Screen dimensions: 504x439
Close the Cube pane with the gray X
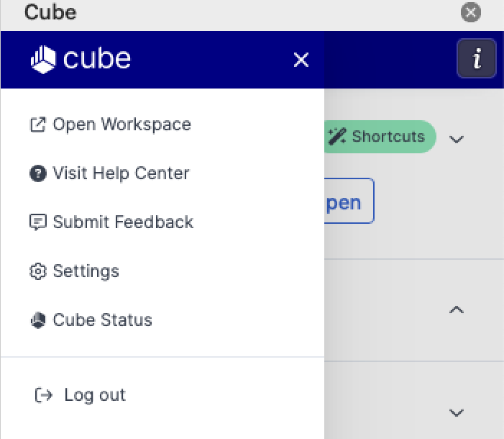point(470,12)
